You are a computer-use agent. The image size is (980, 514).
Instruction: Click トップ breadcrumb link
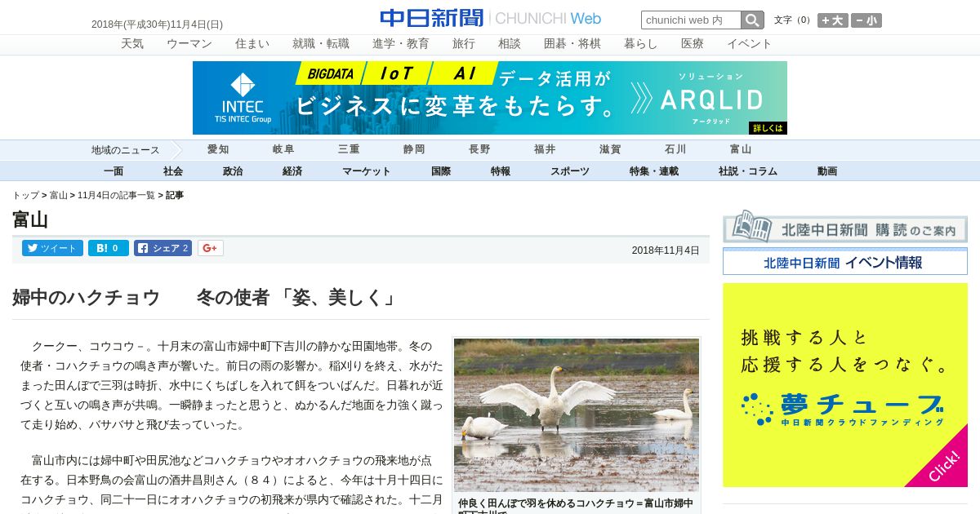pos(25,196)
